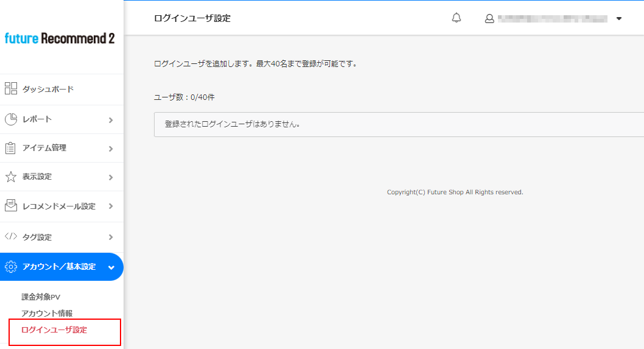Open the 課金対象PV submenu link
This screenshot has width=644, height=349.
pyautogui.click(x=41, y=297)
